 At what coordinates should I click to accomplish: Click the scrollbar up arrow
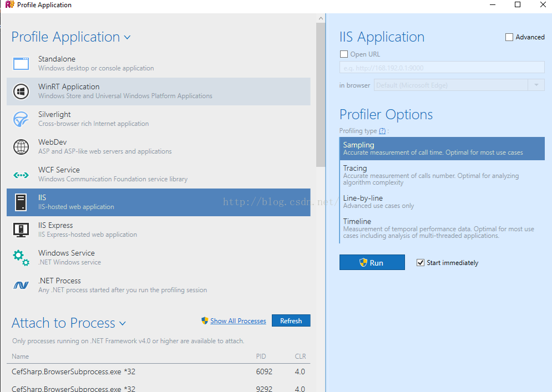click(320, 18)
